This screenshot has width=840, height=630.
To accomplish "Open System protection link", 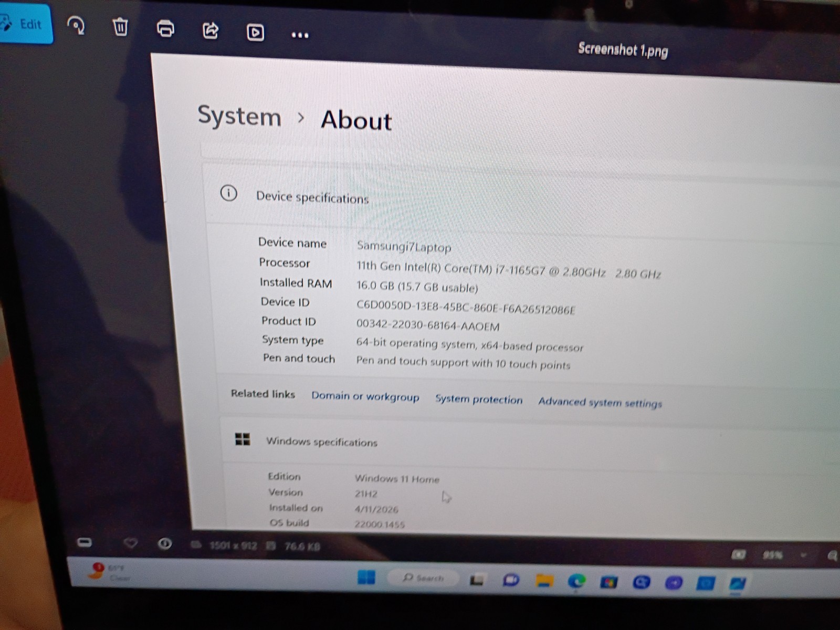I will pyautogui.click(x=479, y=399).
